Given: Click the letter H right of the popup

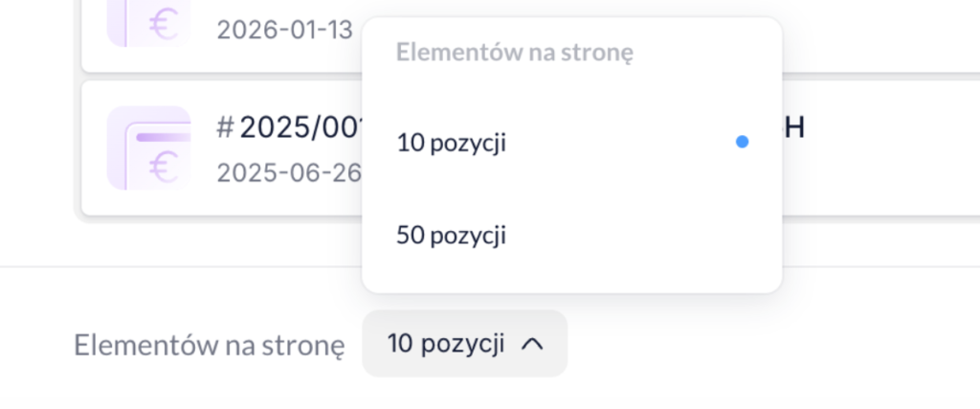Looking at the screenshot, I should [793, 127].
